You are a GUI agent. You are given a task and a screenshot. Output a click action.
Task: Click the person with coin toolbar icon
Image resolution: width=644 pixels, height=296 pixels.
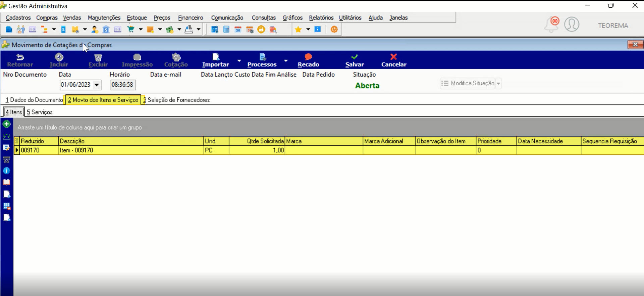click(95, 30)
